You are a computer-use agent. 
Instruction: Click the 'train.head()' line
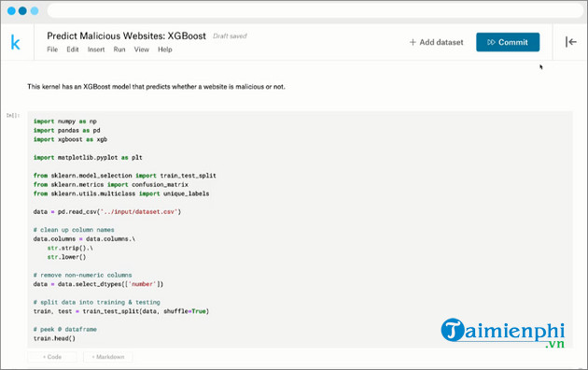click(54, 338)
